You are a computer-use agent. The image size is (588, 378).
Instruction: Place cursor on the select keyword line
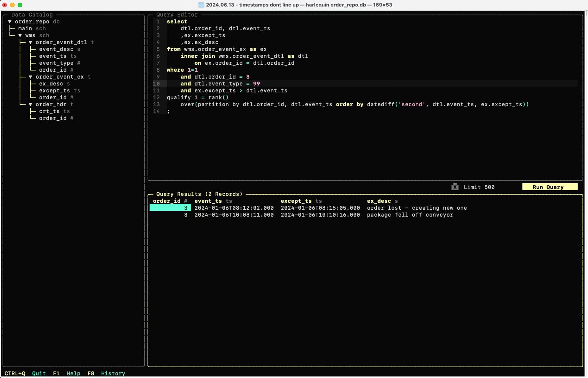click(x=177, y=22)
